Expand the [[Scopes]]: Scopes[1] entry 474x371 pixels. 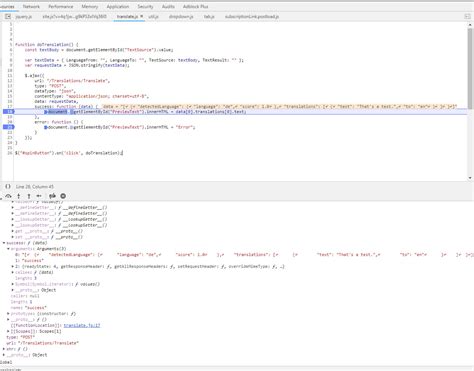coord(8,331)
